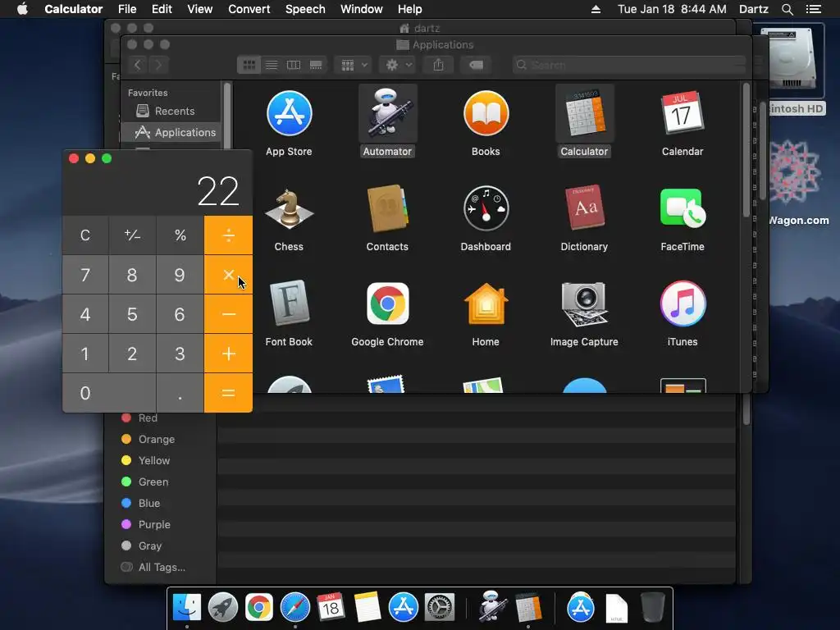Open Trash in the Dock
The image size is (840, 630).
(652, 608)
